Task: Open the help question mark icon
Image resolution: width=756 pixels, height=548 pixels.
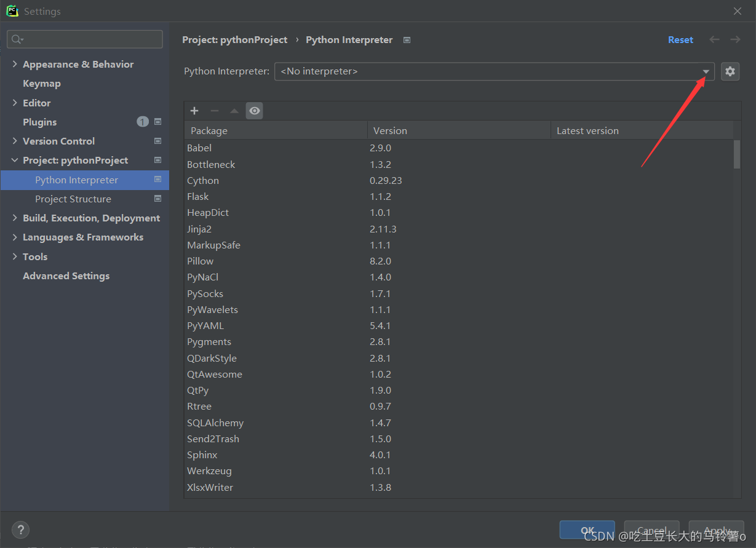Action: 20,530
